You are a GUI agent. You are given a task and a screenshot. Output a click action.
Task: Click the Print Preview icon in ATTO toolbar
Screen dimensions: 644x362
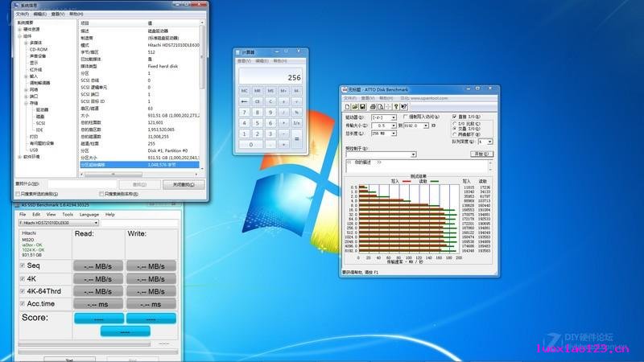(380, 107)
